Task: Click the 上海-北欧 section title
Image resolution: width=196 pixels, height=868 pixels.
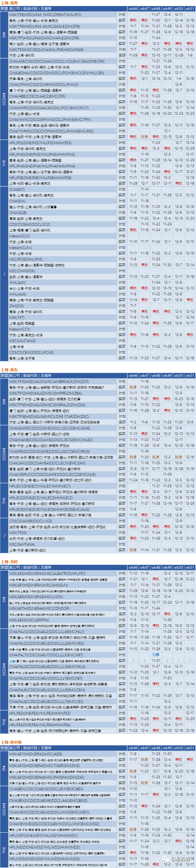Action: point(9,562)
